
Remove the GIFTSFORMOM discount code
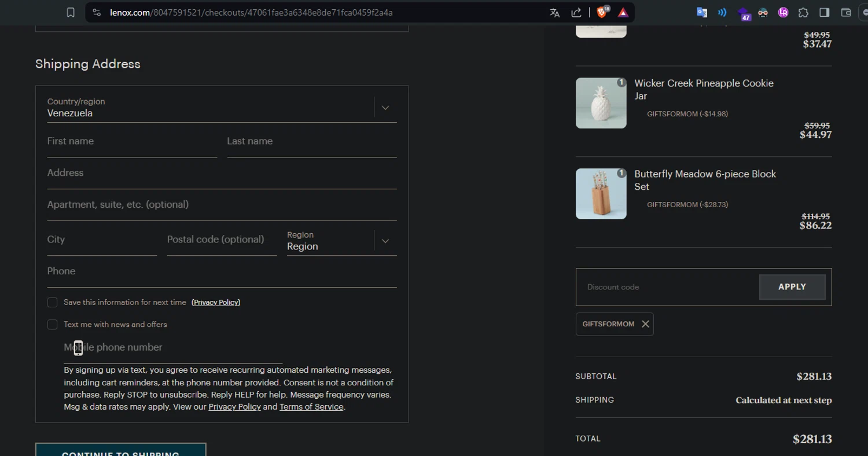[645, 324]
